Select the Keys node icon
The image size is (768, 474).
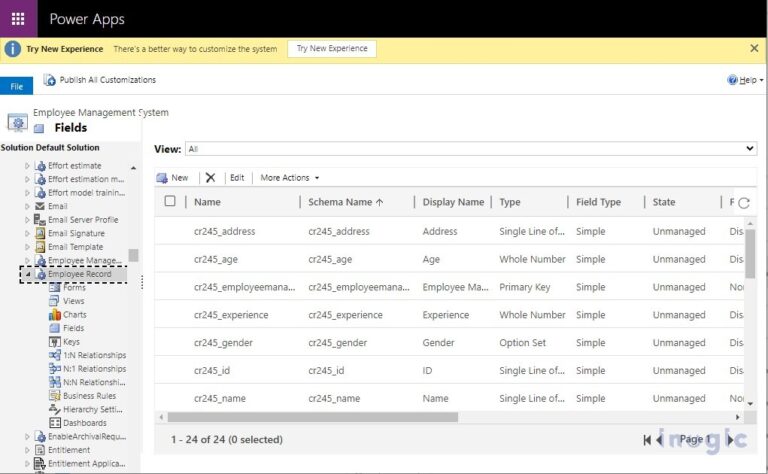[55, 342]
